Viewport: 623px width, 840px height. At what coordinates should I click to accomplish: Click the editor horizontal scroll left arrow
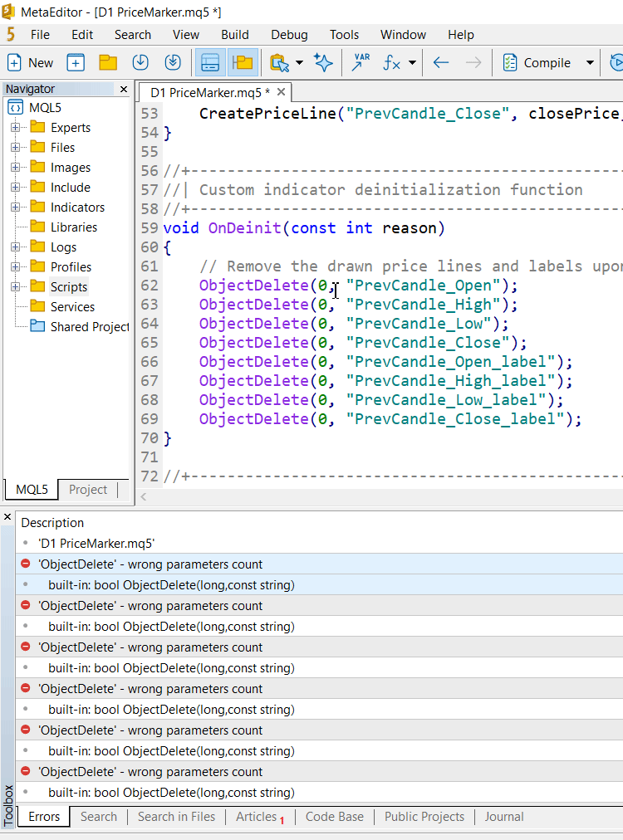point(144,496)
